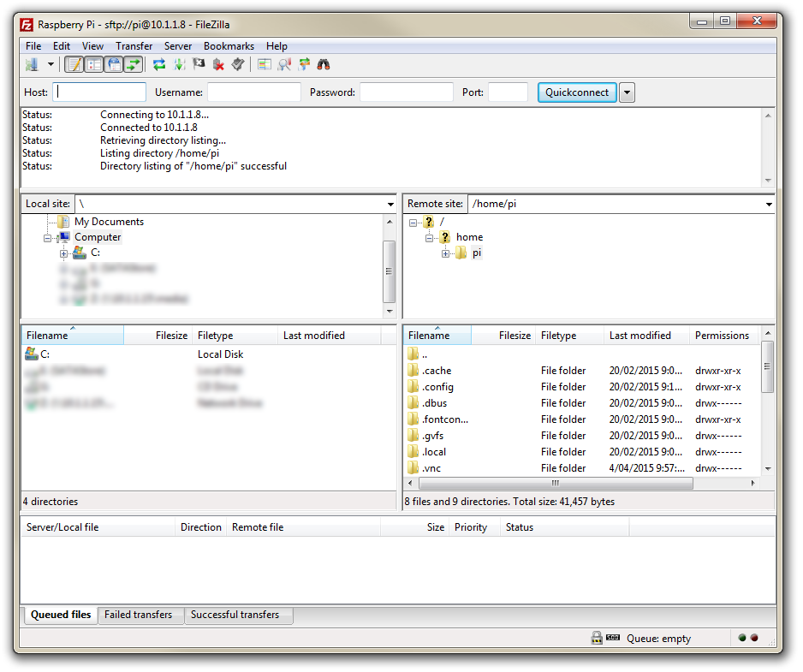Toggle the transfer queue panel
The image size is (803, 672).
pyautogui.click(x=134, y=64)
